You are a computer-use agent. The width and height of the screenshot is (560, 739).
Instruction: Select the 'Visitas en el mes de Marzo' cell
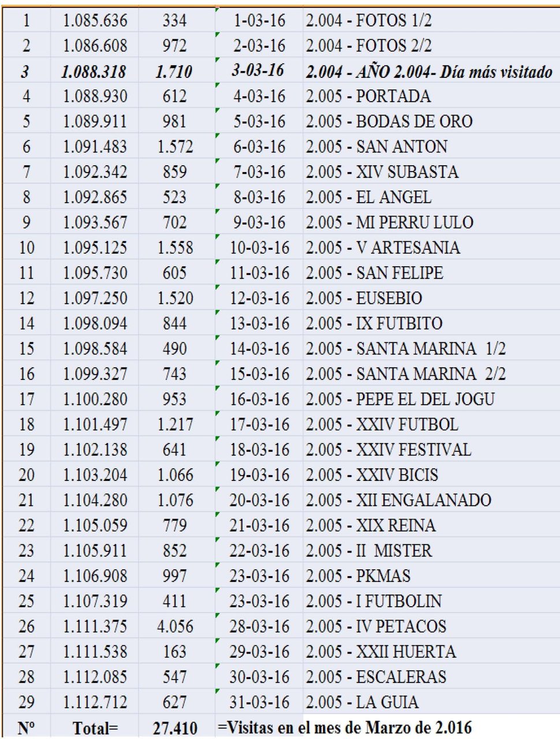point(345,727)
